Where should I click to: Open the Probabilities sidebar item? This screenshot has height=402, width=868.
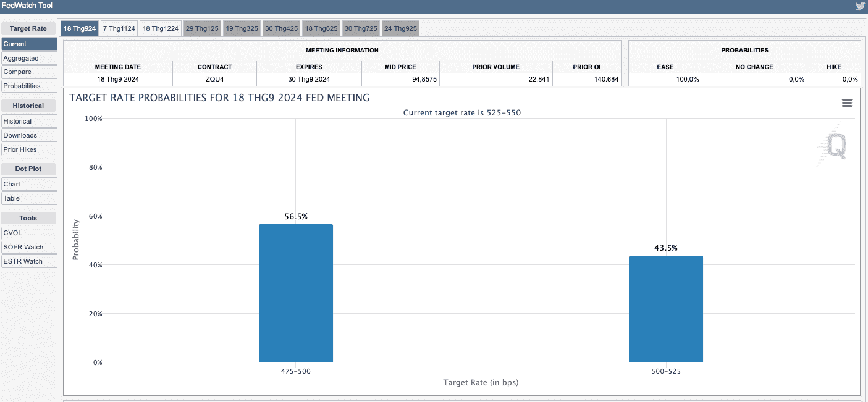tap(29, 86)
